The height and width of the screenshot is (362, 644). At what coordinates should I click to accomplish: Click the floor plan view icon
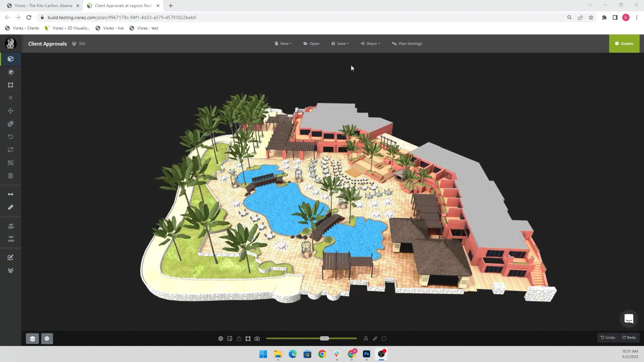tap(230, 339)
